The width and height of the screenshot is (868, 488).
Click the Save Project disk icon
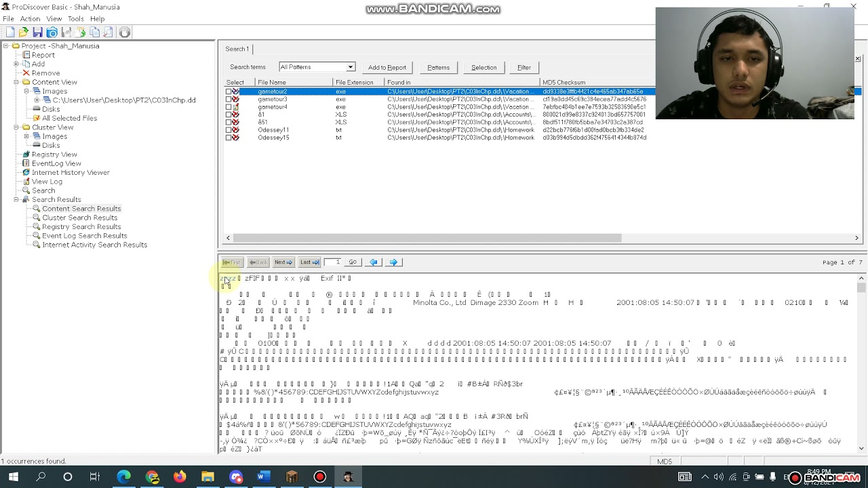[x=38, y=32]
